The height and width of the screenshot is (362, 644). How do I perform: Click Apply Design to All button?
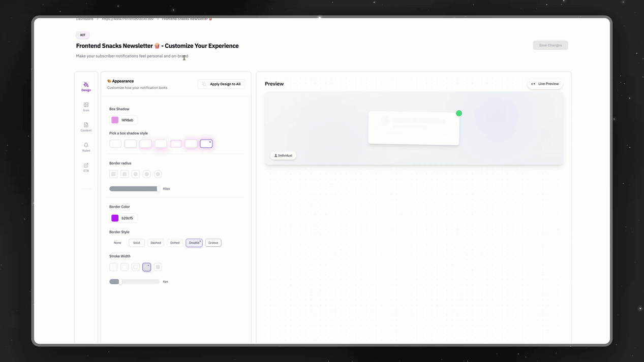[x=221, y=84]
